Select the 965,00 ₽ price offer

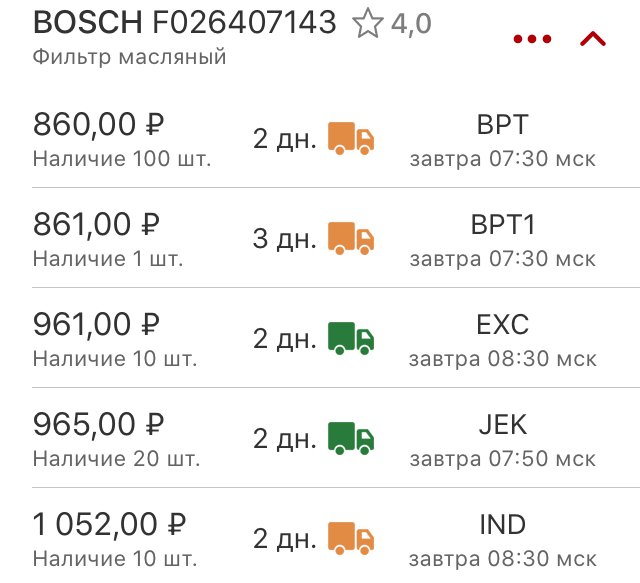pos(98,424)
